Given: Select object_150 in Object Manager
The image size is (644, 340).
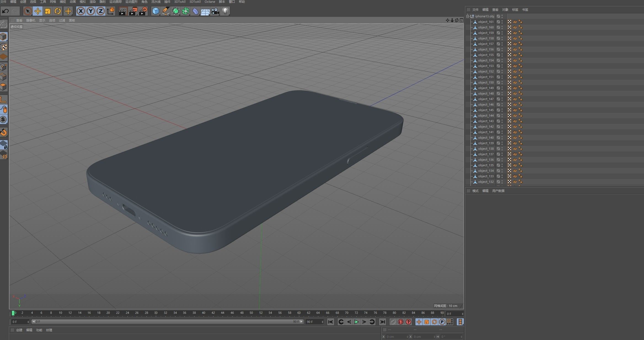Looking at the screenshot, I should 486,82.
